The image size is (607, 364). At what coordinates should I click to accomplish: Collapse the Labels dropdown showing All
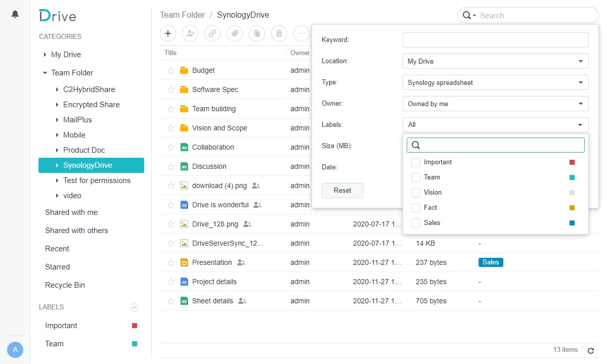coord(496,124)
